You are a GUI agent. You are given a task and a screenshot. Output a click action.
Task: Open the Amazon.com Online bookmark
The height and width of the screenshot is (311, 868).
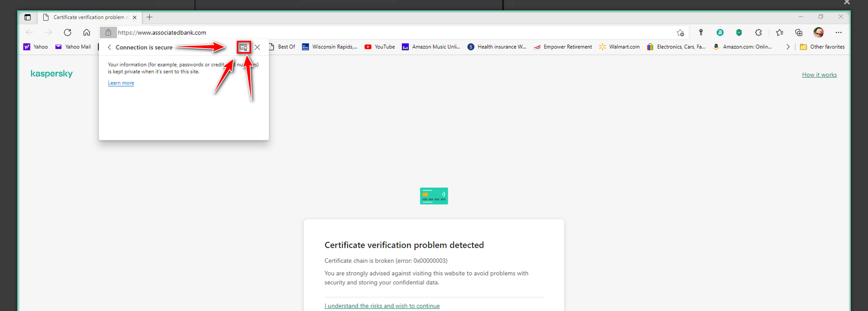click(742, 47)
